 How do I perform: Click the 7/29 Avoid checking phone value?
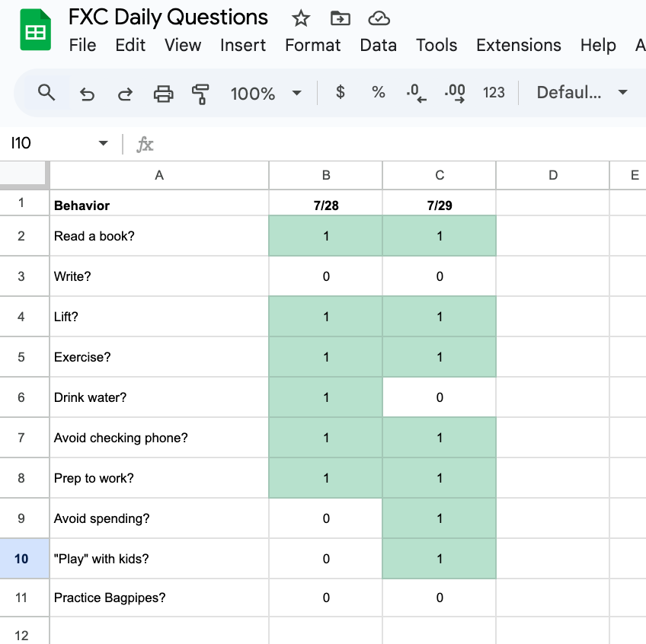pyautogui.click(x=440, y=438)
